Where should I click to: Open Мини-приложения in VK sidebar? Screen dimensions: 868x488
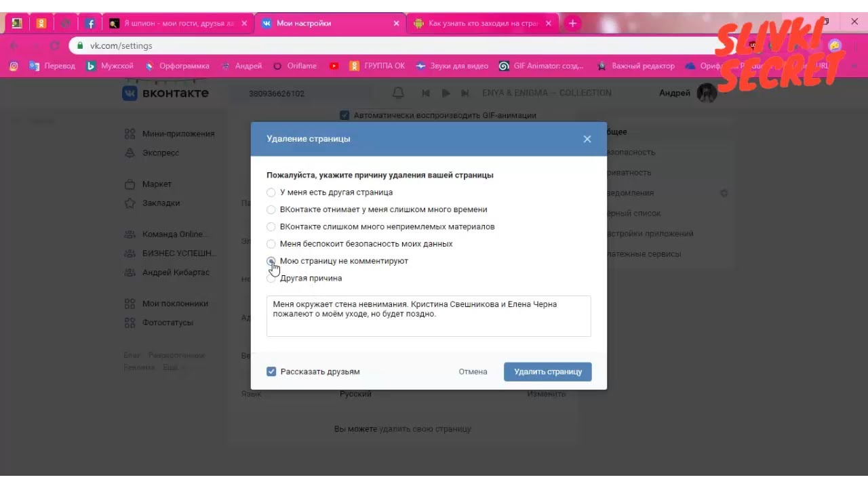click(170, 134)
